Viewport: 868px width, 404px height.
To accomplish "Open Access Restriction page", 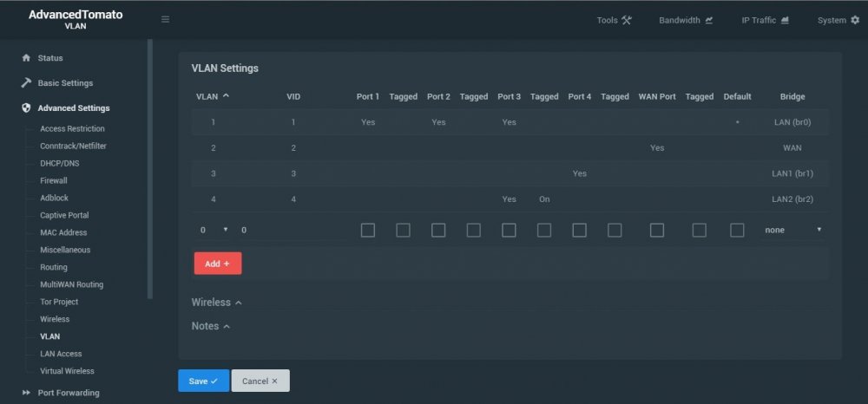I will (x=72, y=128).
